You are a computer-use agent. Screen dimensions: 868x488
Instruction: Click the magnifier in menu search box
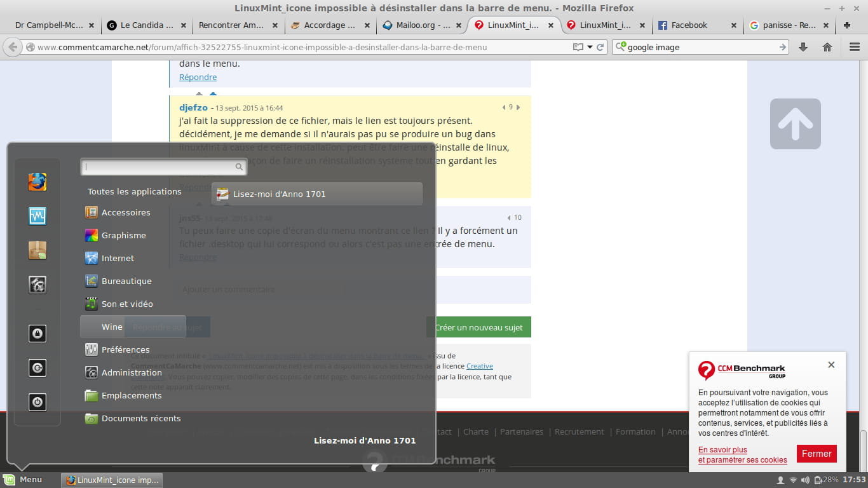click(239, 167)
